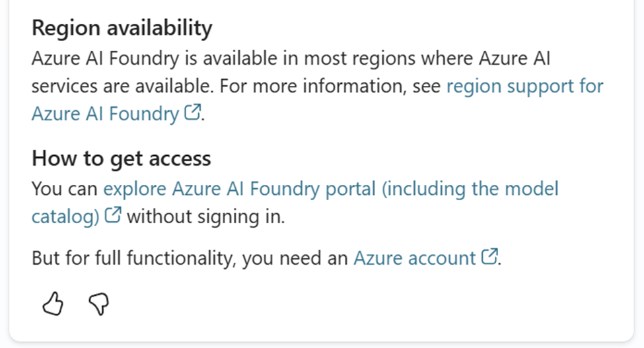Click the thumbs-up like icon
The height and width of the screenshot is (348, 644).
[53, 304]
